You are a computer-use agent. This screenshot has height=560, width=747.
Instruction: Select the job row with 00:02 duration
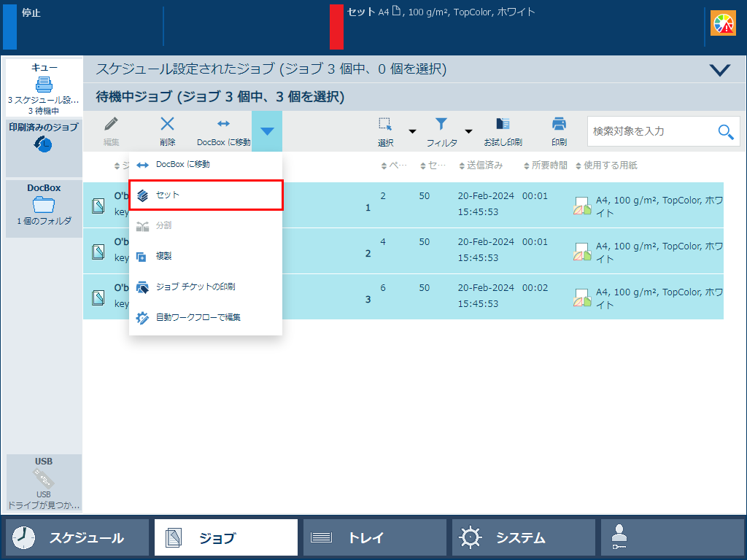(403, 297)
